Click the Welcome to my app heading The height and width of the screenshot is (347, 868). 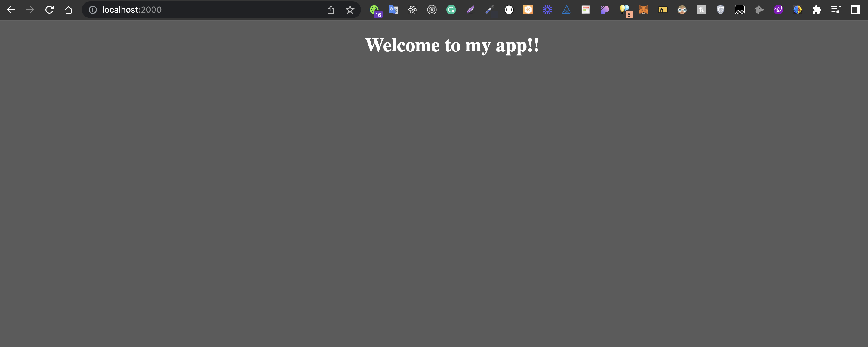[452, 45]
